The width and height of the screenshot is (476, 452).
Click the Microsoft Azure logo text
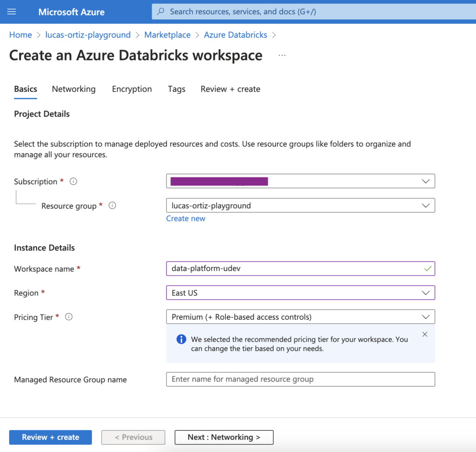[71, 12]
